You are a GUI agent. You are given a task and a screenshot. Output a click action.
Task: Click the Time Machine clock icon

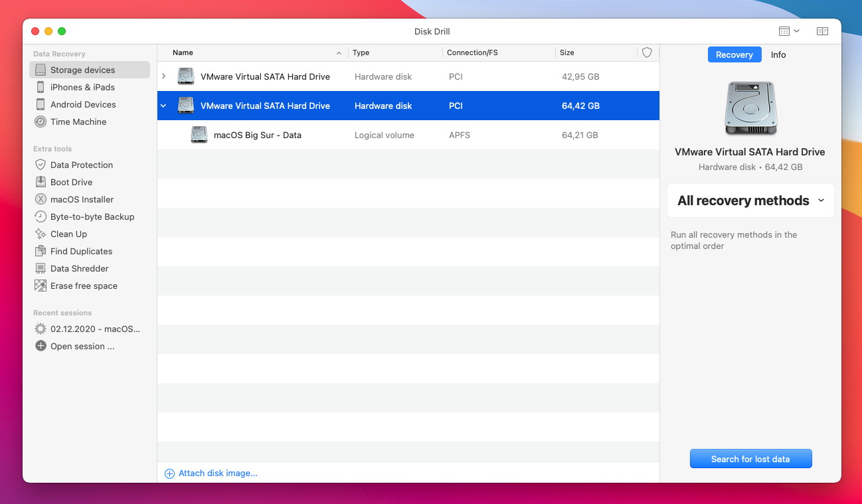click(x=41, y=122)
